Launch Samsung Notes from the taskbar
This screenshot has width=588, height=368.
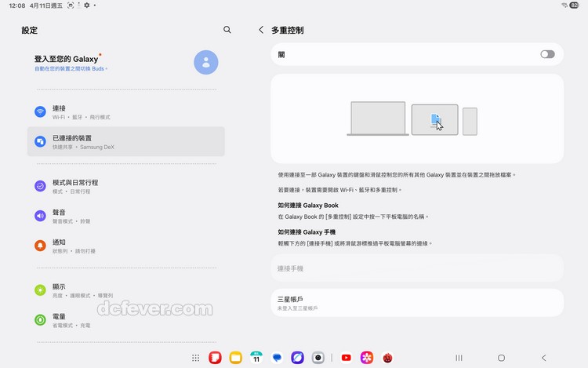click(215, 358)
